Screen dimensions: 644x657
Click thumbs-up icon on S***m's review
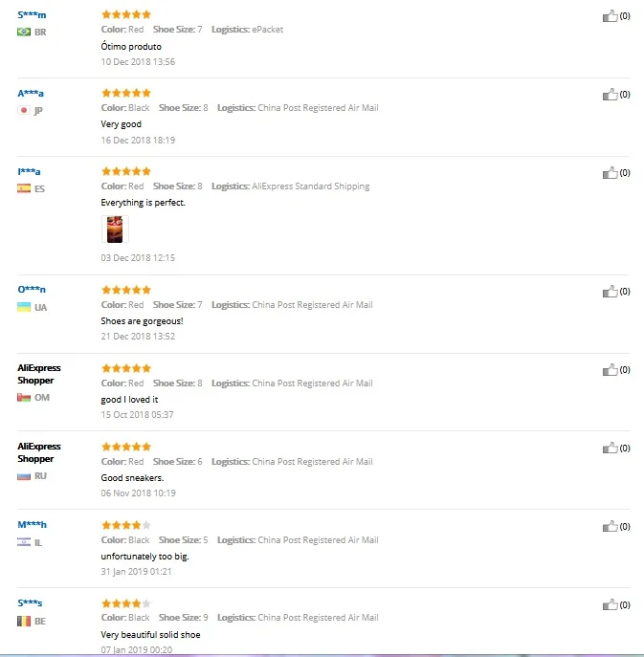click(610, 16)
